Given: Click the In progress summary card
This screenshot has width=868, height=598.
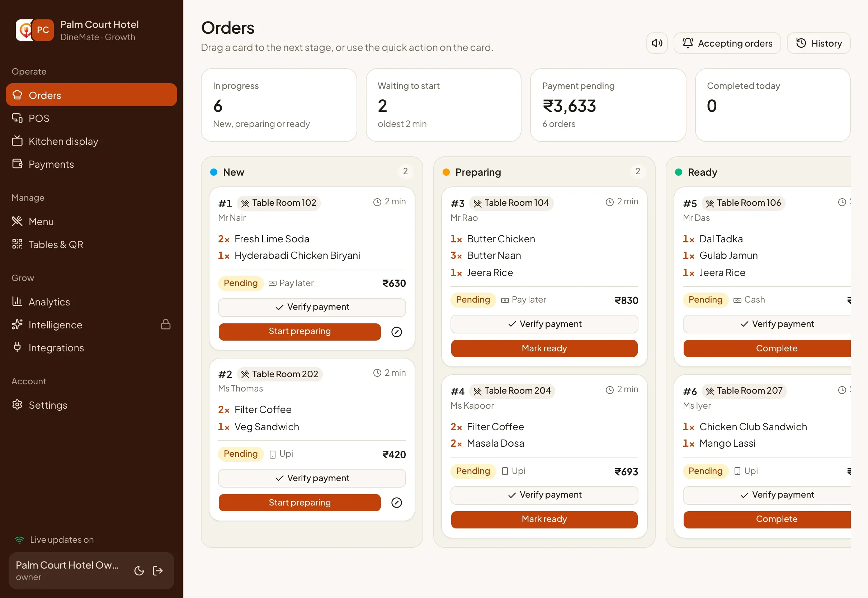Looking at the screenshot, I should (279, 105).
